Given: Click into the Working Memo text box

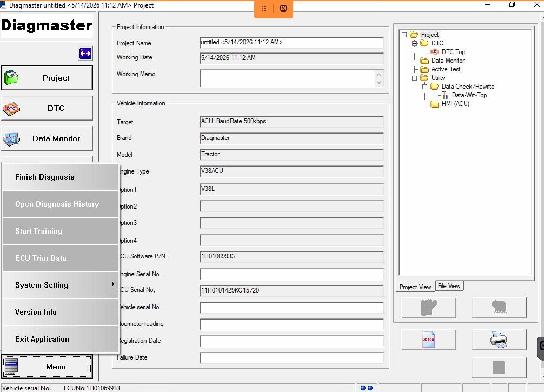Looking at the screenshot, I should (287, 78).
